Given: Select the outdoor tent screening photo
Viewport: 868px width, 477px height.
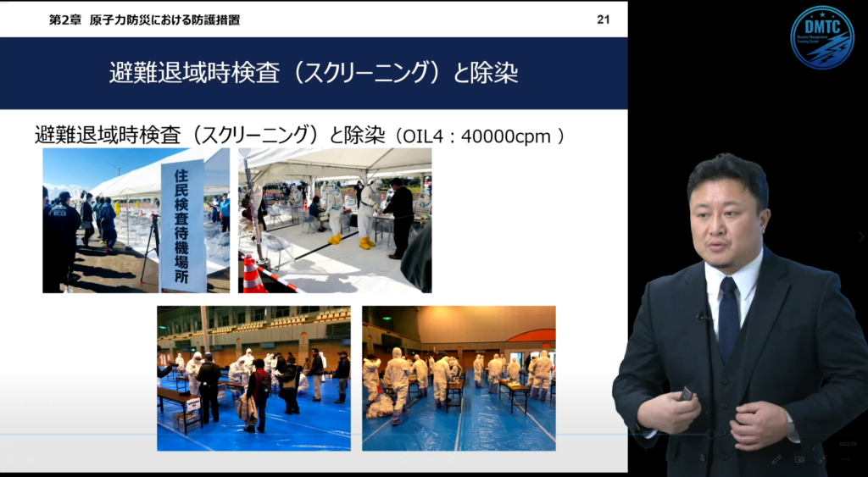Looking at the screenshot, I should [x=335, y=220].
